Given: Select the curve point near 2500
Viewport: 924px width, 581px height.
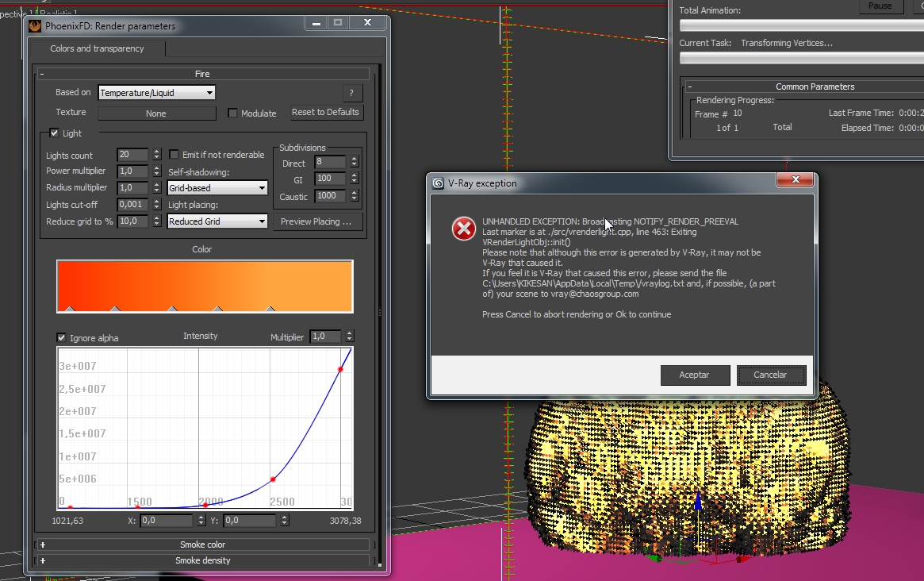Looking at the screenshot, I should tap(273, 479).
